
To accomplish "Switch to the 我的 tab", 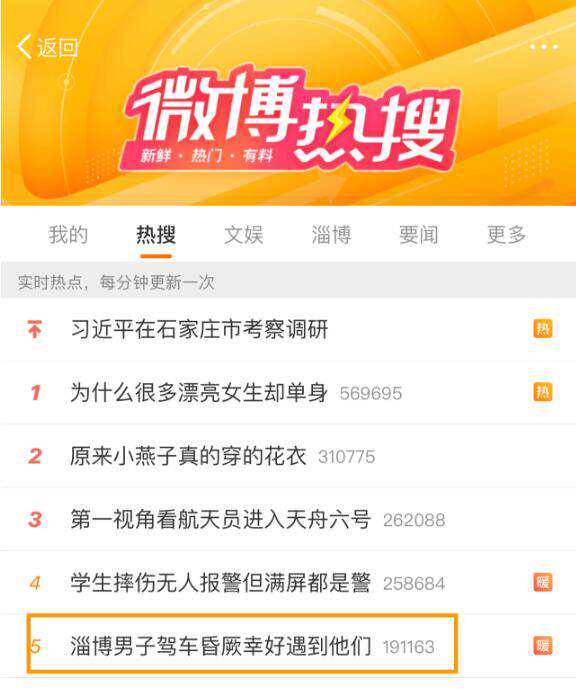I will [68, 235].
